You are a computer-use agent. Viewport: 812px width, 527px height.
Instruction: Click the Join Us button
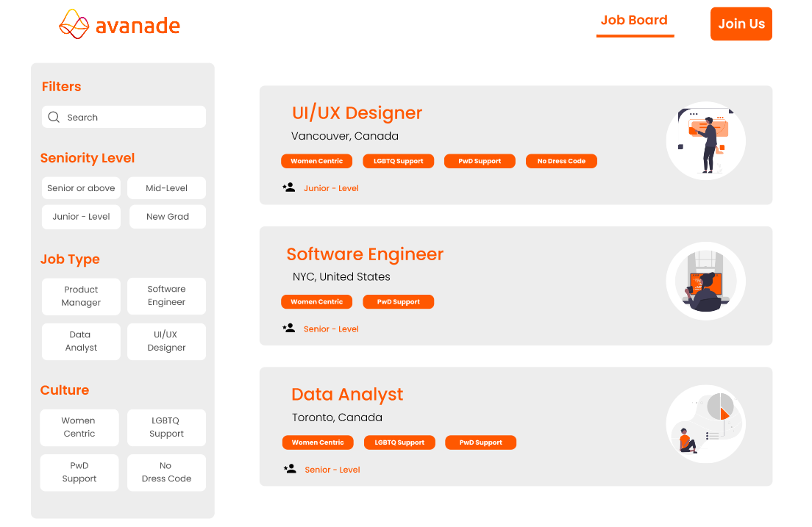741,24
